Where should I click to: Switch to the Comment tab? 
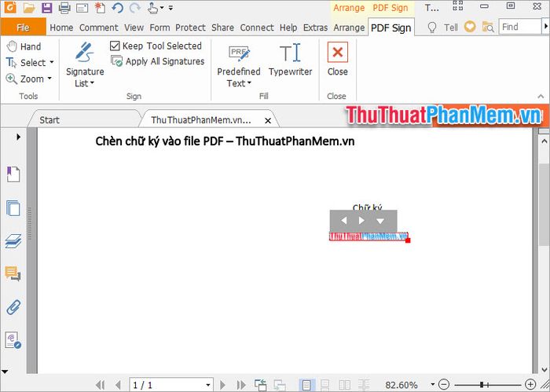[x=98, y=27]
